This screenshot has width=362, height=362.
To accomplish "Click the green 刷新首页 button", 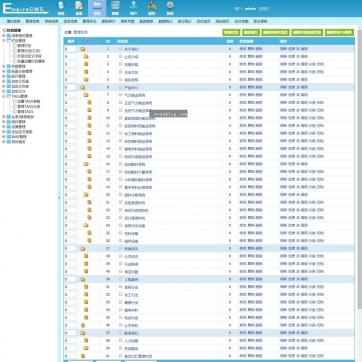I will point(250,32).
